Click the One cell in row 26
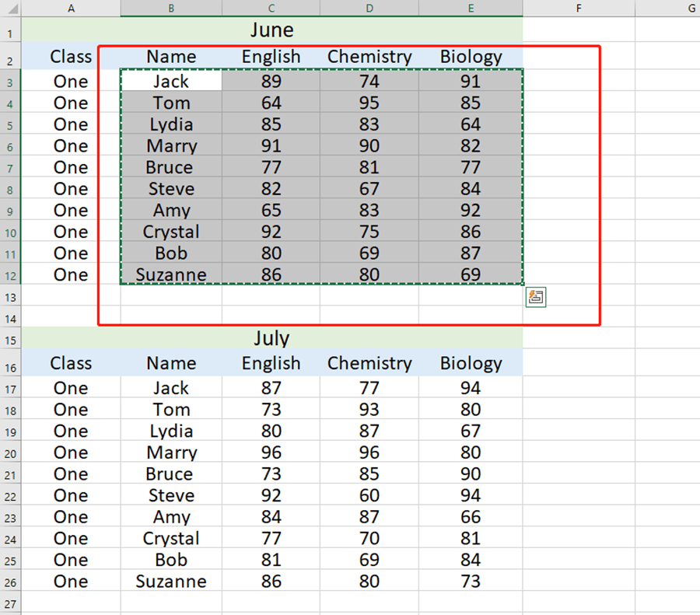The height and width of the screenshot is (615, 700). coord(71,580)
